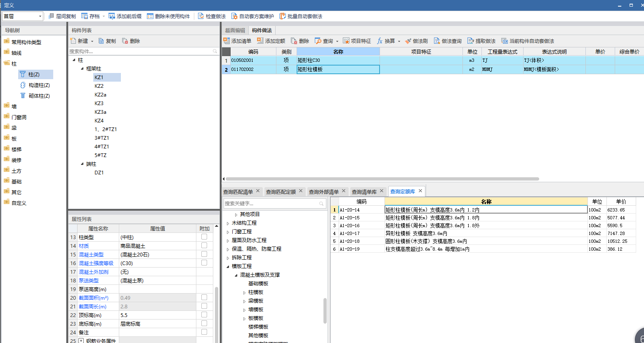The image size is (644, 343).
Task: Toggle 附加 checkbox for 备注 row
Action: pyautogui.click(x=204, y=332)
